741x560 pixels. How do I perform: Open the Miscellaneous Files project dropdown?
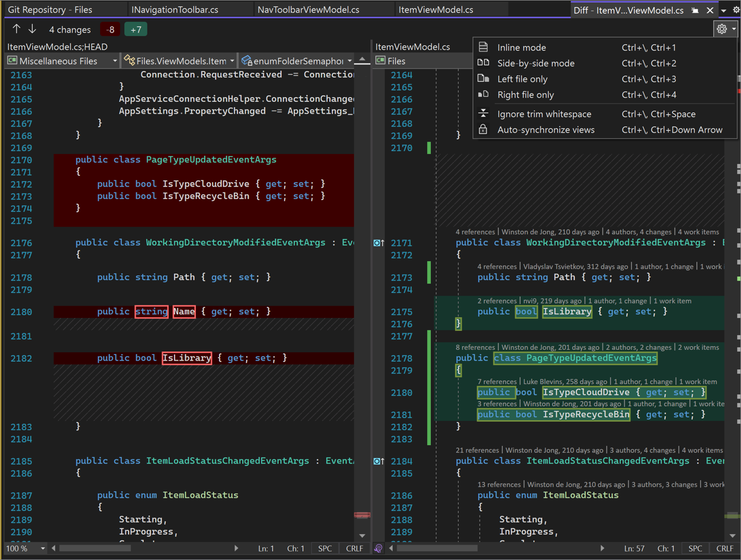tap(116, 60)
